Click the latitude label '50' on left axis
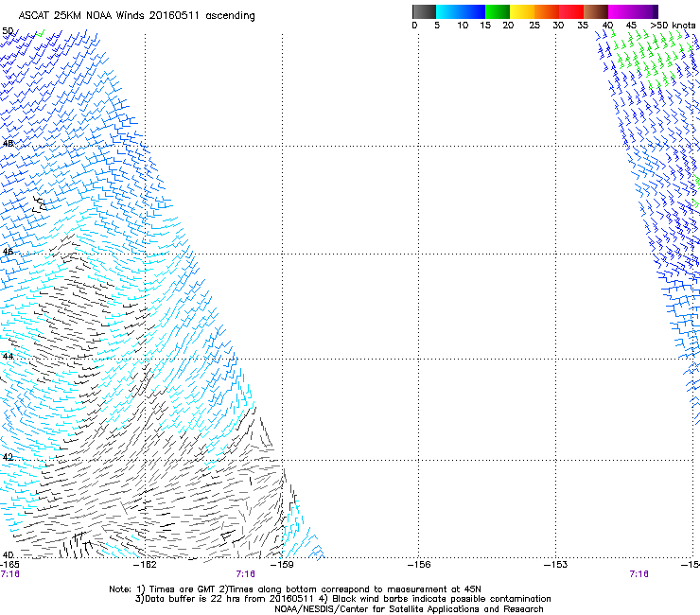This screenshot has height=615, width=700. pos(8,31)
